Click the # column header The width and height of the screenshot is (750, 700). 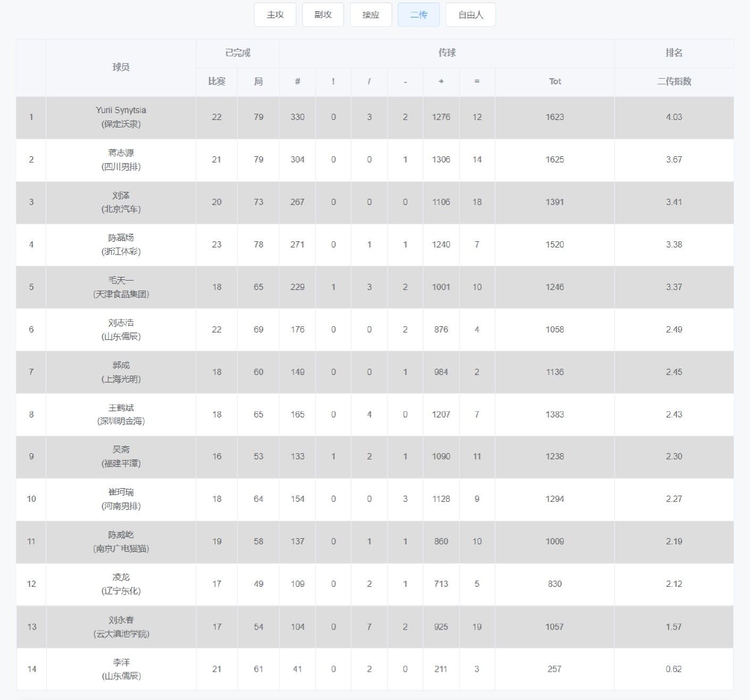coord(297,81)
